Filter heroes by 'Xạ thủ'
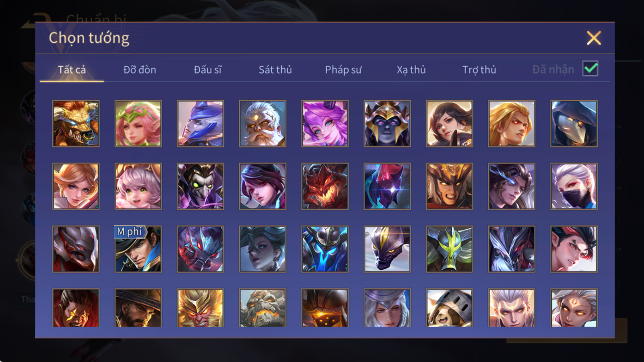Image resolution: width=644 pixels, height=362 pixels. pyautogui.click(x=411, y=70)
